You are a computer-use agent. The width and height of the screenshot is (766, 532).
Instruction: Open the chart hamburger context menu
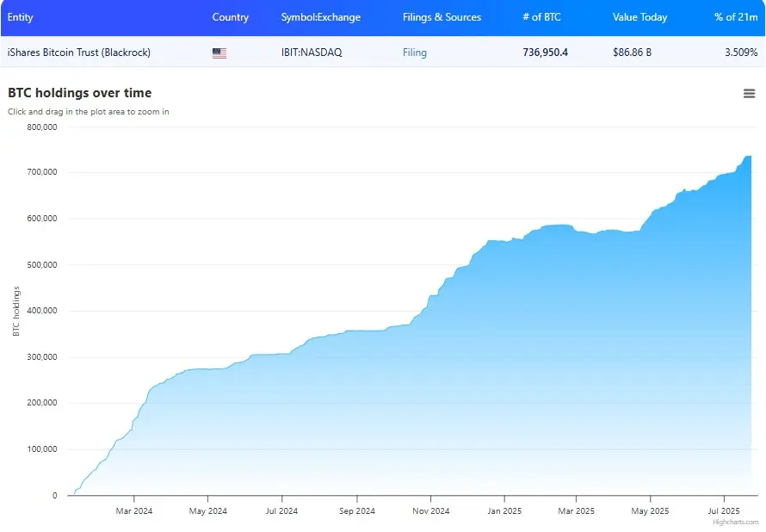749,93
